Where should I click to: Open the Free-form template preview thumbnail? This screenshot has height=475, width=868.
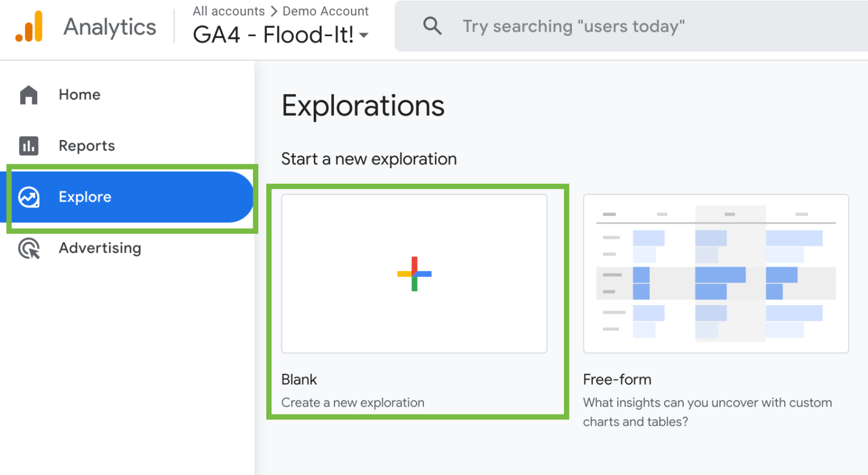716,274
